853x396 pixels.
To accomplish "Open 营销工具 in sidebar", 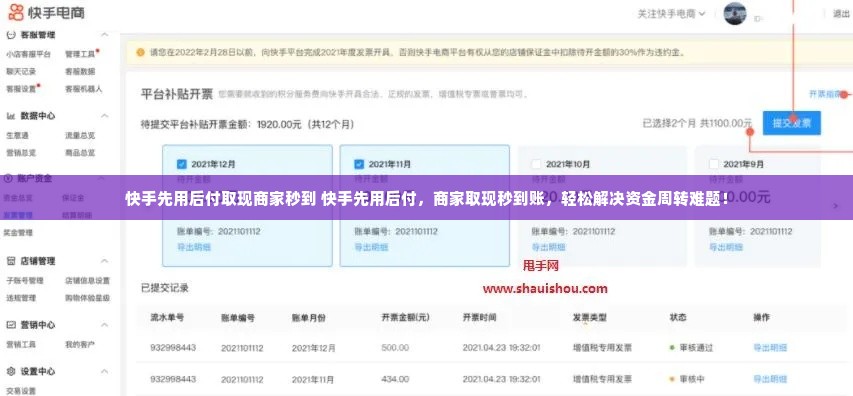I will pyautogui.click(x=21, y=344).
